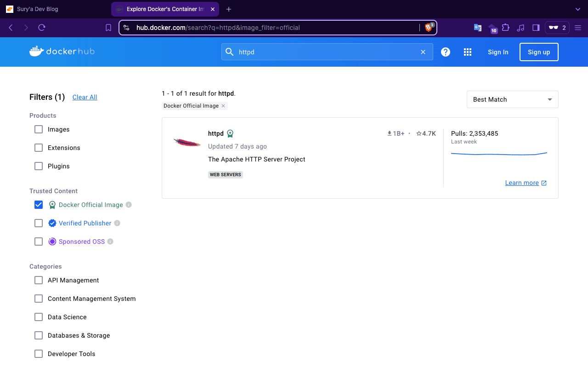
Task: Click the site settings icon in the address bar
Action: [x=127, y=28]
